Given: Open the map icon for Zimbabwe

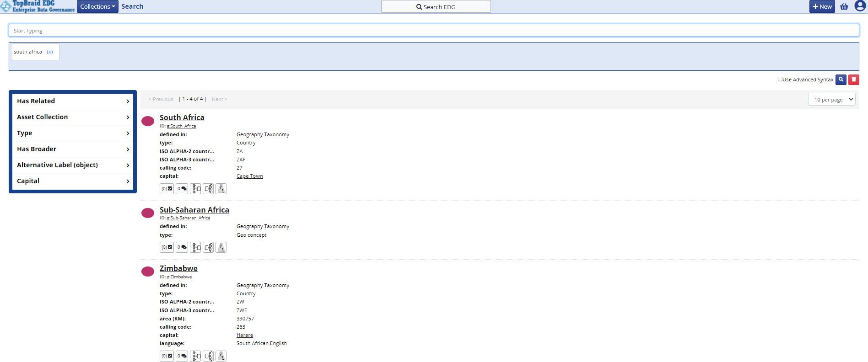Looking at the screenshot, I should click(221, 356).
